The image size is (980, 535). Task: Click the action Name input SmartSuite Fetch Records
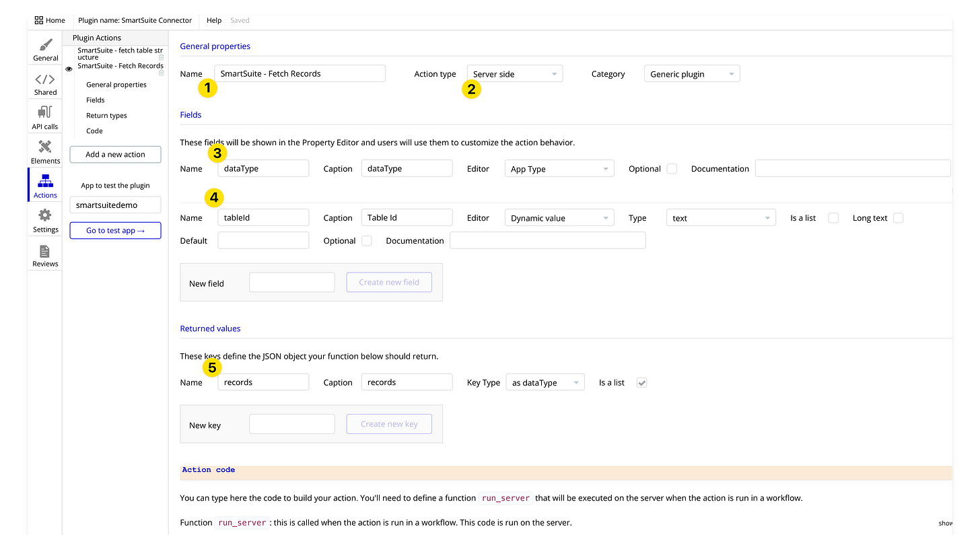[x=300, y=73]
